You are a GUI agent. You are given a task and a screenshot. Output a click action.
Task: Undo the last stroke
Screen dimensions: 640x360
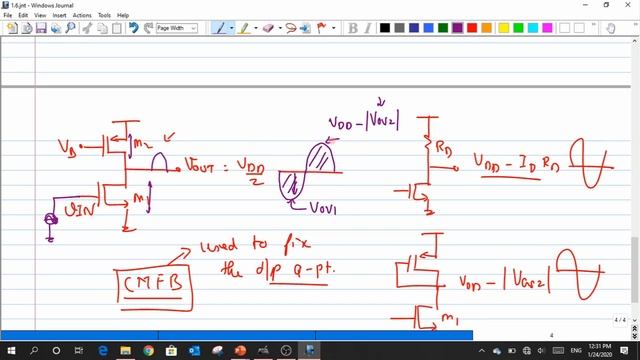pos(133,28)
